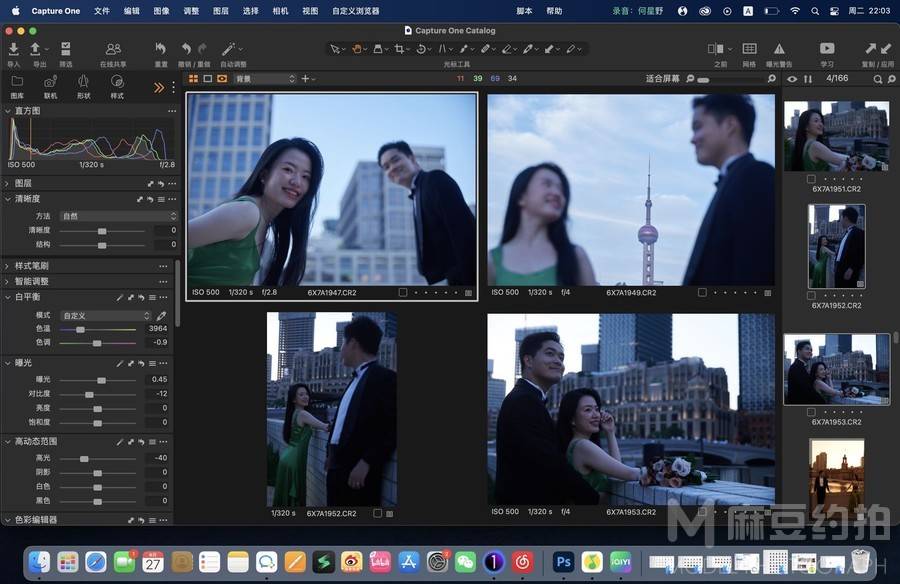Select the 6X7A1951.CR2 thumbnail in browser
Screen dimensions: 900x584
click(x=836, y=136)
